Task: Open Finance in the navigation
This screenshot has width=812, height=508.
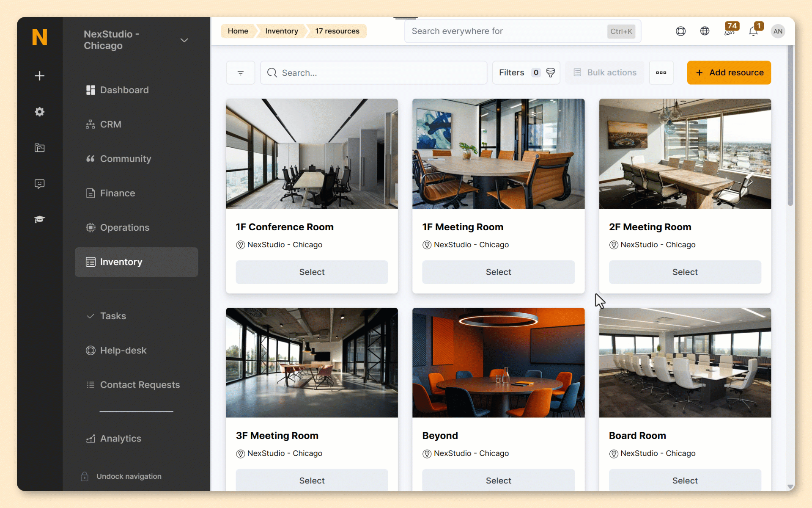Action: click(x=136, y=193)
